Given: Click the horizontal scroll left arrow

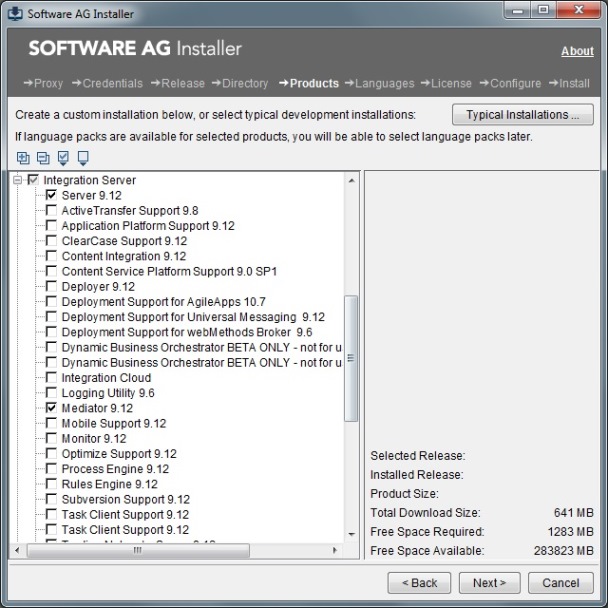Looking at the screenshot, I should [x=17, y=550].
